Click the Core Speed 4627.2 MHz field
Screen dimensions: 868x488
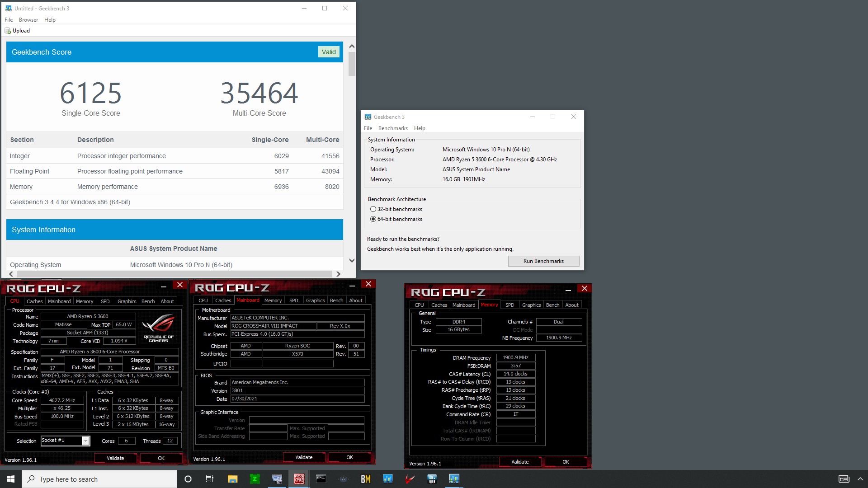tap(62, 400)
